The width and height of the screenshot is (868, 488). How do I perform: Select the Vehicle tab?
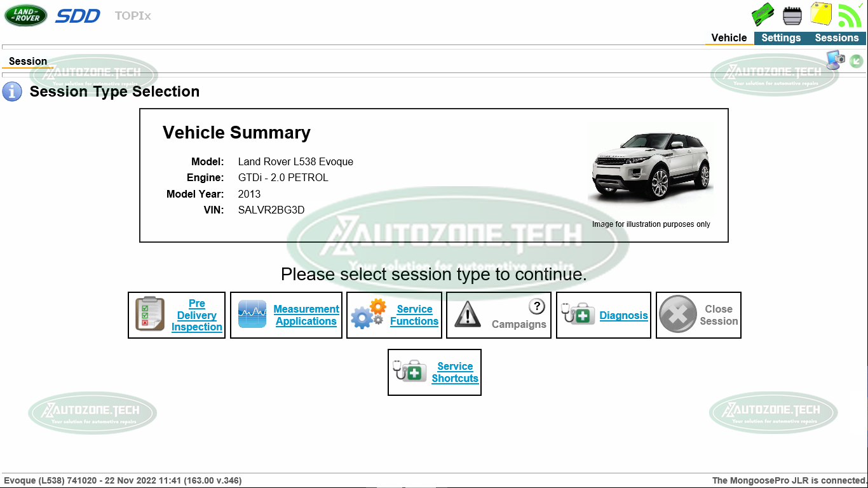coord(729,38)
